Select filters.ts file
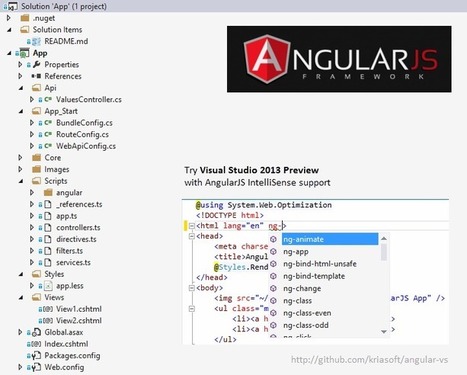This screenshot has height=375, width=467. (69, 251)
